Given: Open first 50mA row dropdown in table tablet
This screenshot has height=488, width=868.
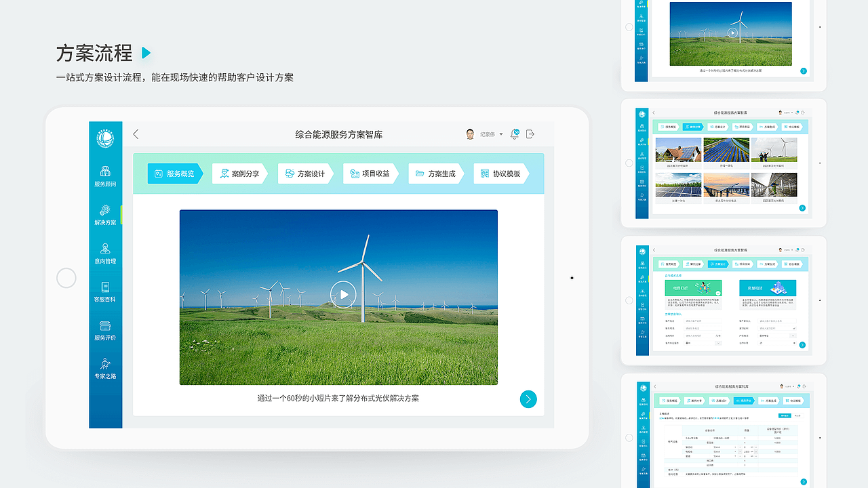Looking at the screenshot, I should 724,447.
